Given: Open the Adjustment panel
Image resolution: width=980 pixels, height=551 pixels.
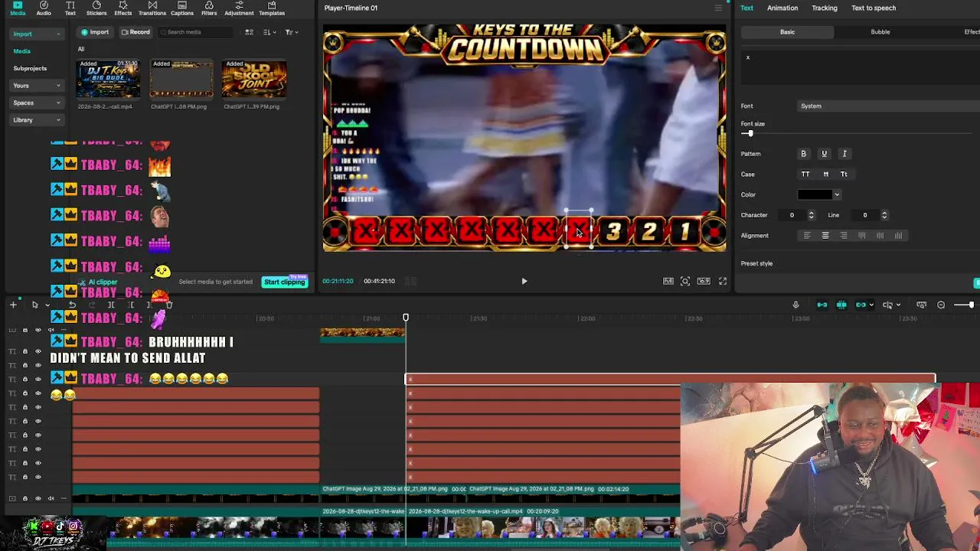Looking at the screenshot, I should pos(239,8).
